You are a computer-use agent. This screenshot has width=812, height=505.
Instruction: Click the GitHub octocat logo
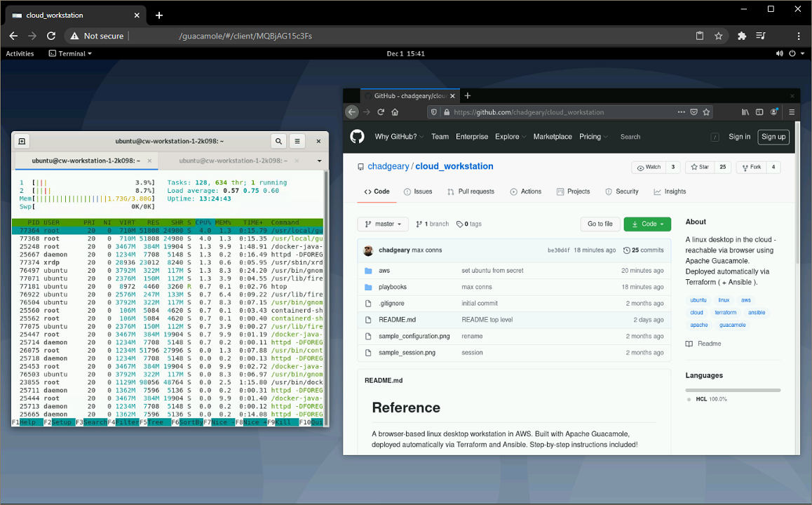(358, 137)
